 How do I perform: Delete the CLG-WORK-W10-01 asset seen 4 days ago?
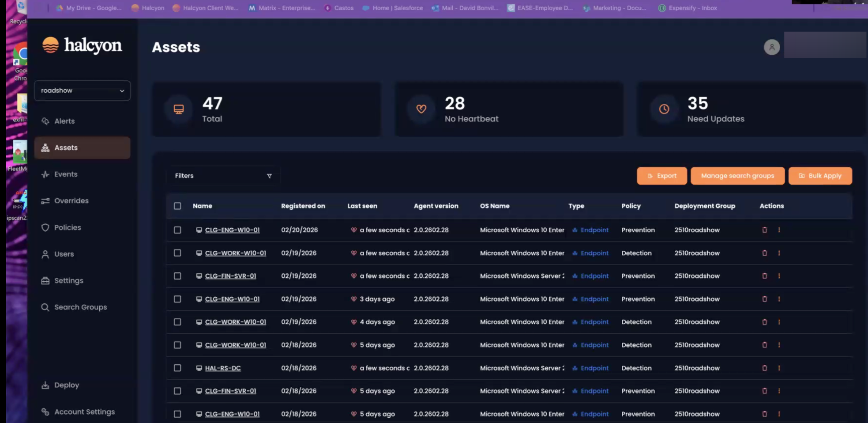[x=765, y=322]
